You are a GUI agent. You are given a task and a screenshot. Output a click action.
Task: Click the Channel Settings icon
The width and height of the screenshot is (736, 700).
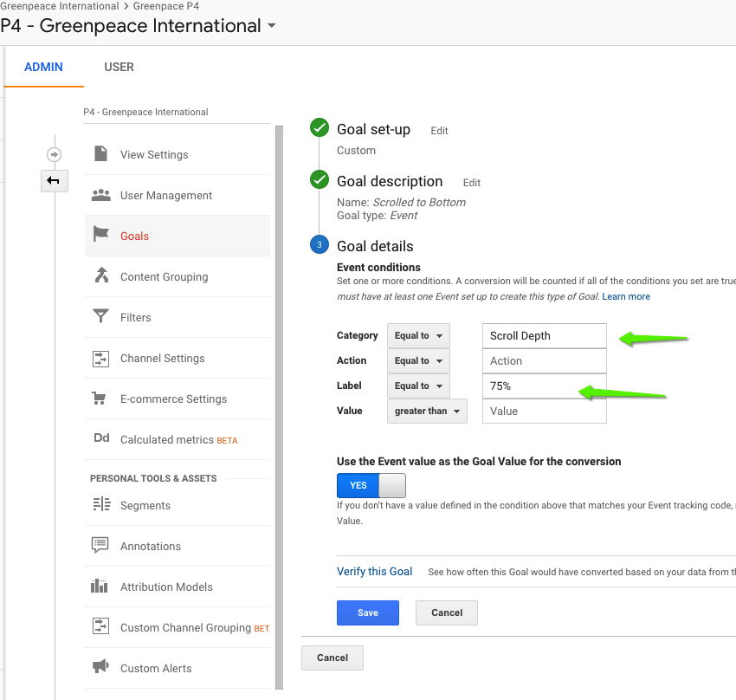101,359
